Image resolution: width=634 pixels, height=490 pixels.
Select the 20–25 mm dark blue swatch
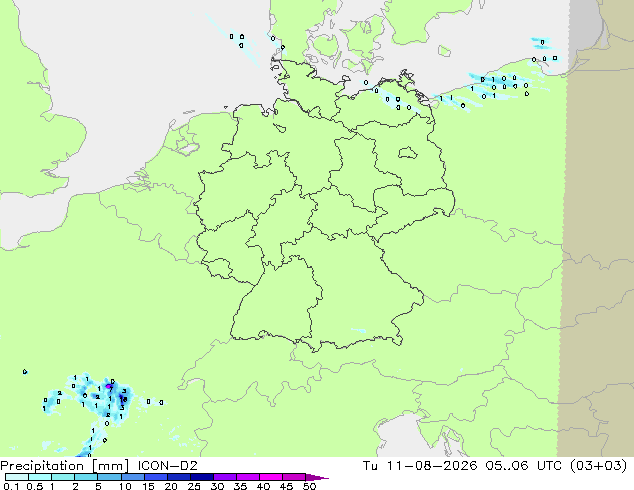(179, 477)
